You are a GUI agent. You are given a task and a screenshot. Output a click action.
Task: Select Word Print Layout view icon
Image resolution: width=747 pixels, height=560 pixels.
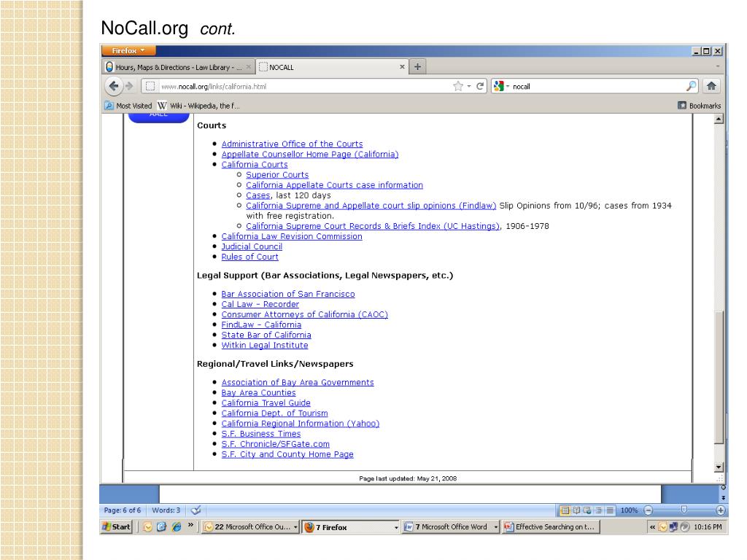(x=565, y=510)
